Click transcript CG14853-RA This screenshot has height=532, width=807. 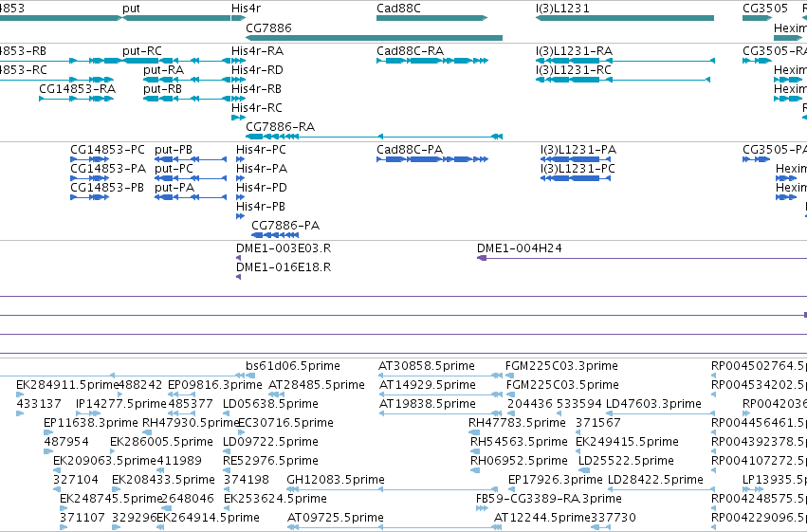click(76, 99)
